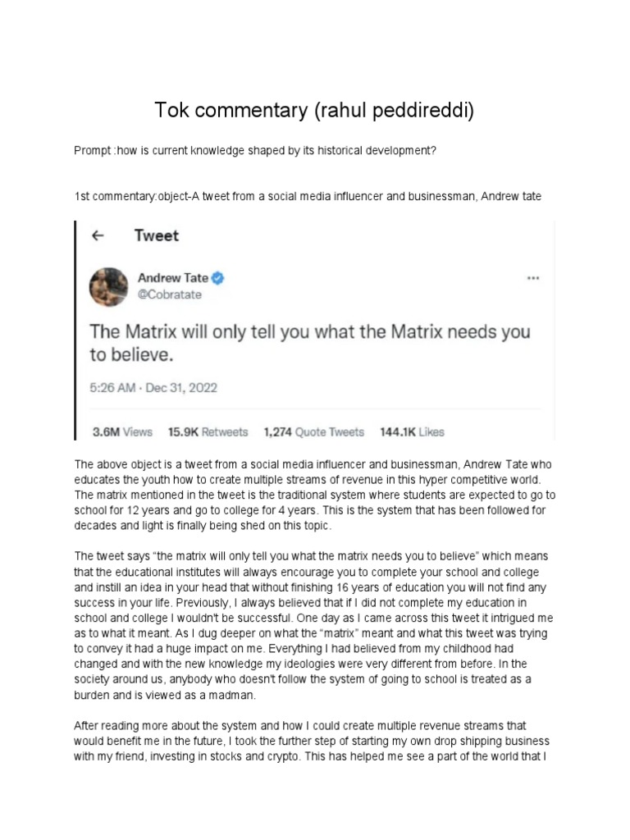The height and width of the screenshot is (840, 630).
Task: Open the three-dot more options menu
Action: (533, 278)
